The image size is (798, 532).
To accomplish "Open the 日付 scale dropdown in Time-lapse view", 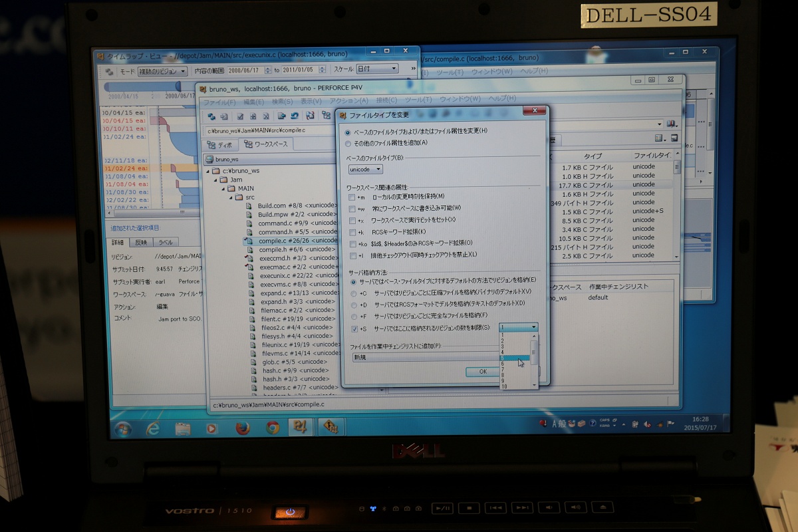I will click(377, 68).
